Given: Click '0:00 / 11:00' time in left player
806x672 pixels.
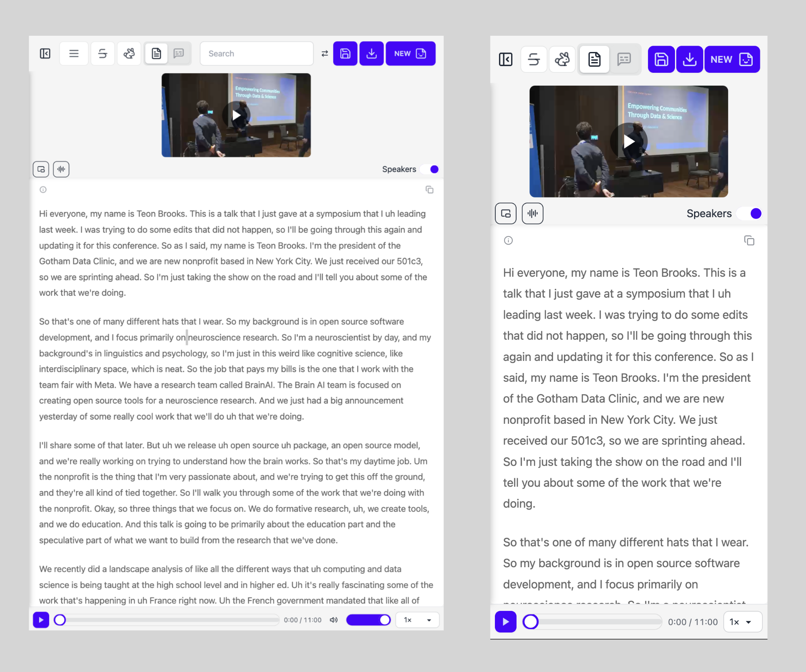Looking at the screenshot, I should (x=303, y=620).
